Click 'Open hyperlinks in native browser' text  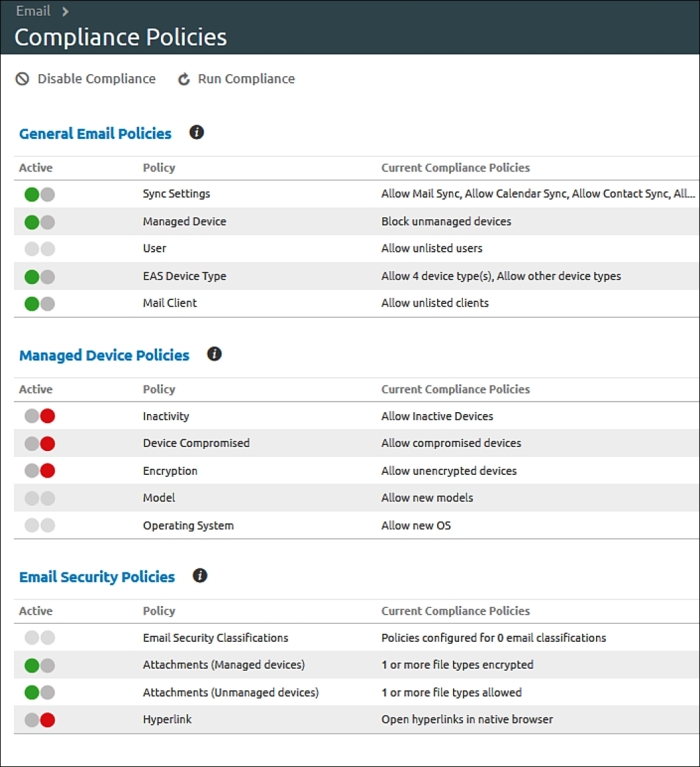click(x=467, y=719)
